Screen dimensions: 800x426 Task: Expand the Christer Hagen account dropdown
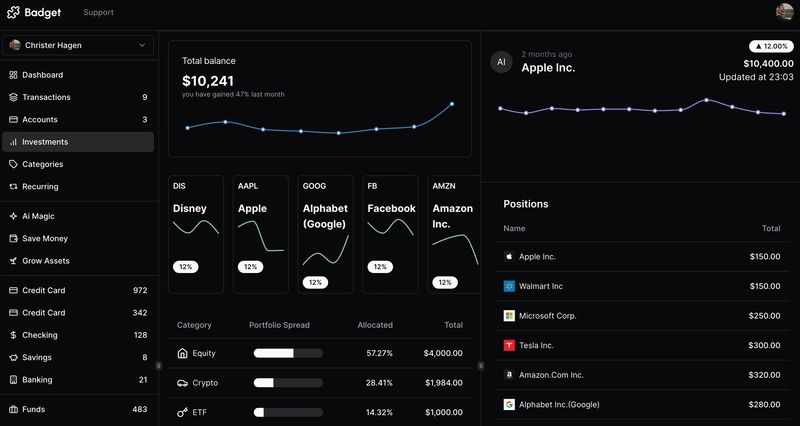click(78, 45)
